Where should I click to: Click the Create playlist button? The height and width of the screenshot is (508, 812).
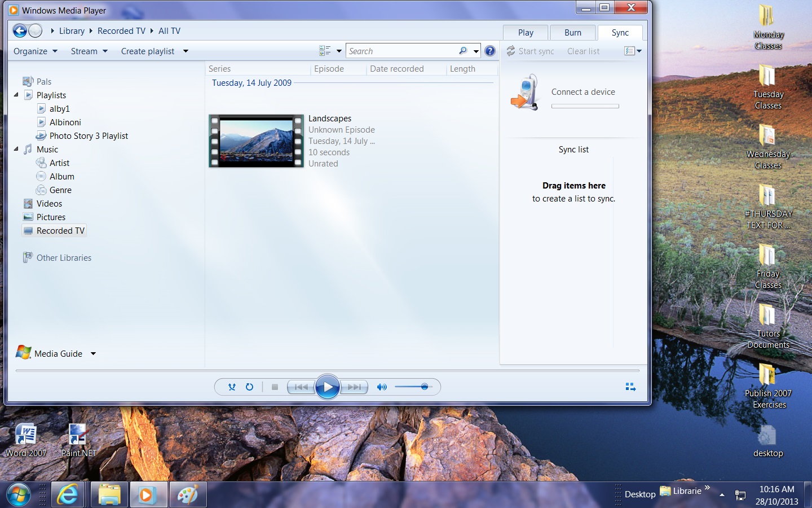tap(148, 51)
